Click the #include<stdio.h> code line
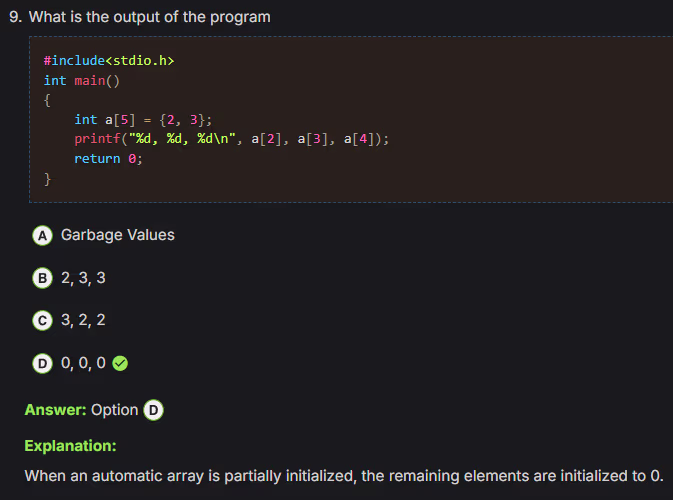 (109, 61)
